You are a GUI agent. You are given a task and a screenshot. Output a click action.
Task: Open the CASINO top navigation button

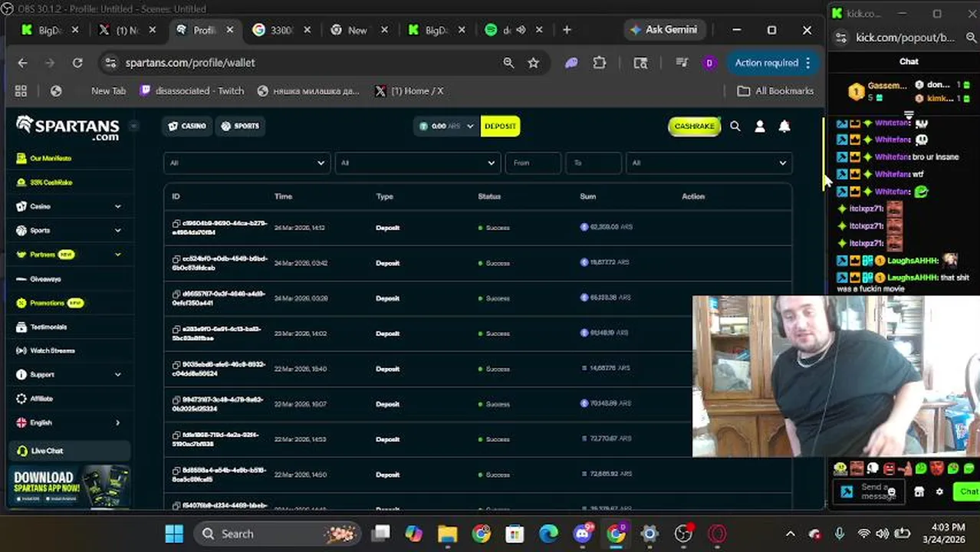pyautogui.click(x=187, y=126)
